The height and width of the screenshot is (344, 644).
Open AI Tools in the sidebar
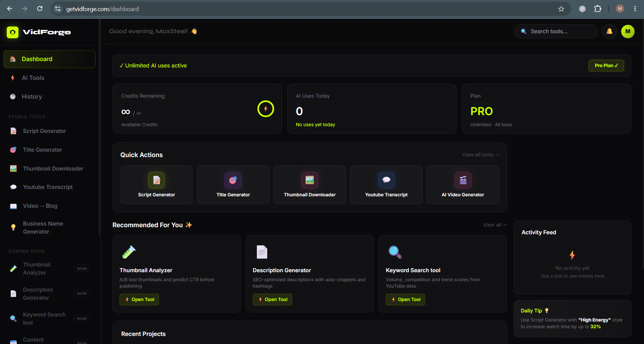point(49,78)
